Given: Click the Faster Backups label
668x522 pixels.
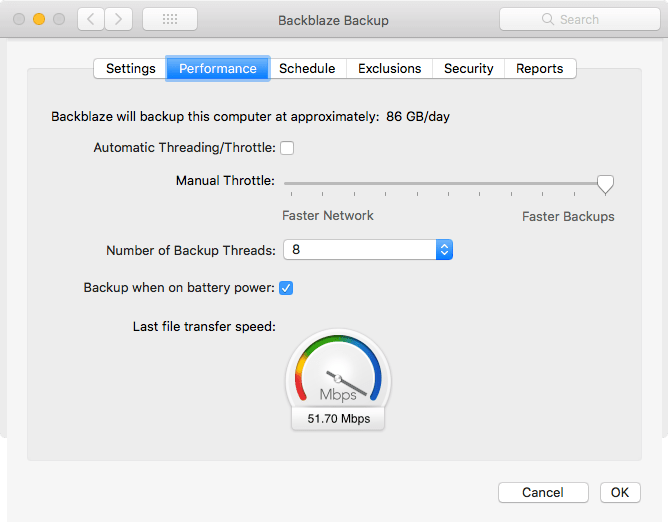Looking at the screenshot, I should pyautogui.click(x=568, y=216).
